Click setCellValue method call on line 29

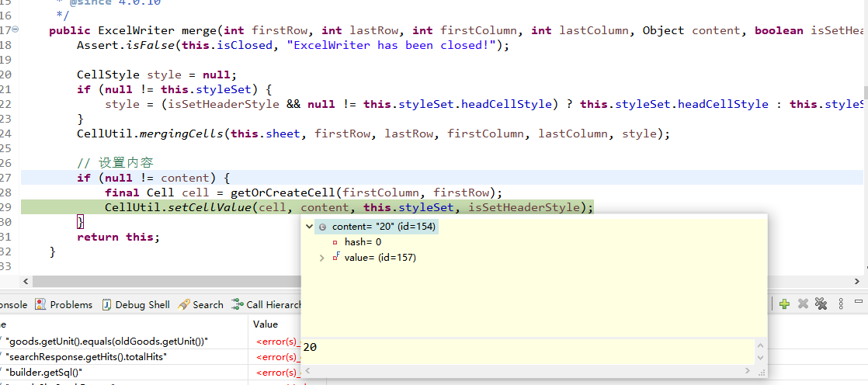pyautogui.click(x=211, y=207)
